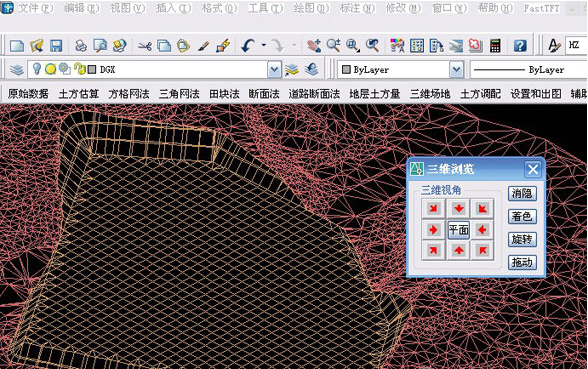Click the Paste clipboard icon

(183, 46)
